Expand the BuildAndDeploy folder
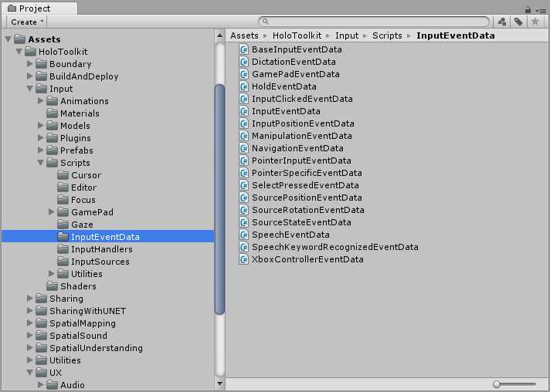Screen dimensions: 550x392 30,76
